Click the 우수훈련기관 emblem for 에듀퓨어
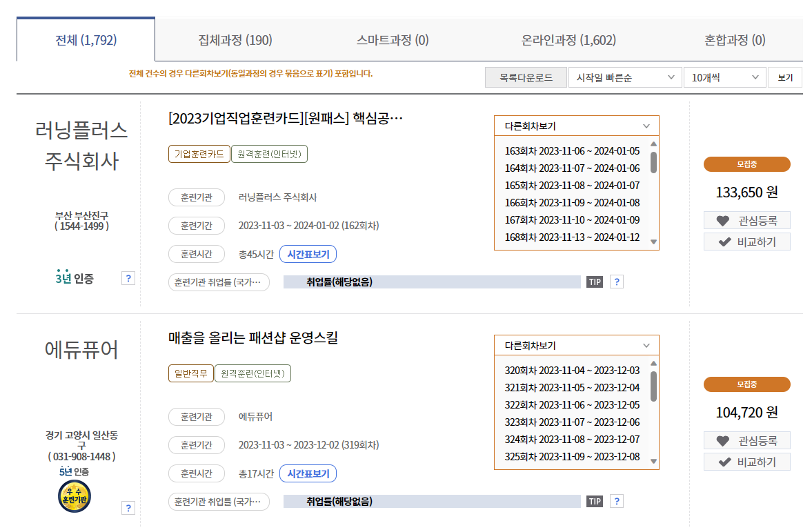 74,496
